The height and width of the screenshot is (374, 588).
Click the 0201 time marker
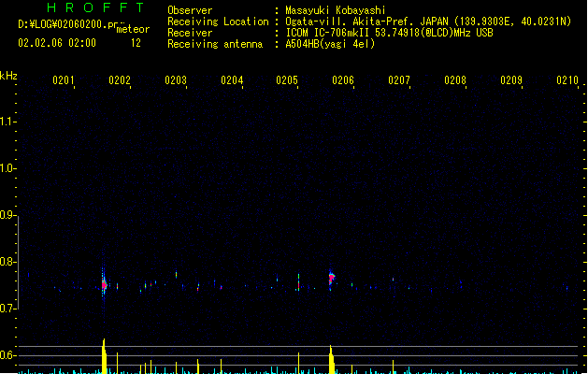pos(63,79)
